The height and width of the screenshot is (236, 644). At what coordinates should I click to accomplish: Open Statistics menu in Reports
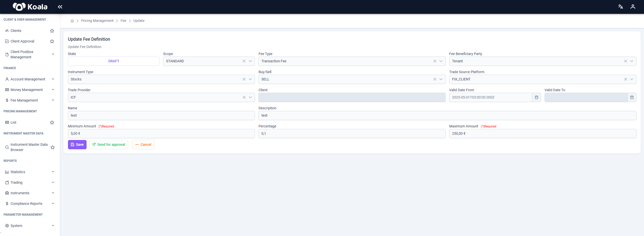[x=30, y=172]
